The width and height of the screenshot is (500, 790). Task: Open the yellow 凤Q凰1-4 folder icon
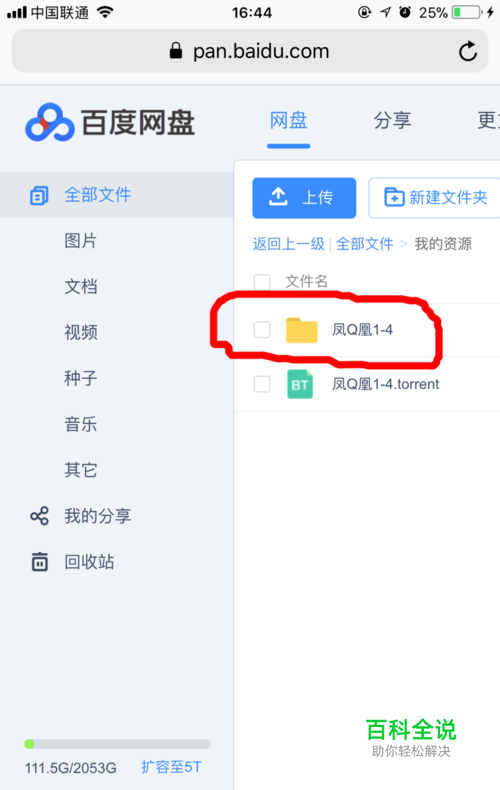pos(301,330)
